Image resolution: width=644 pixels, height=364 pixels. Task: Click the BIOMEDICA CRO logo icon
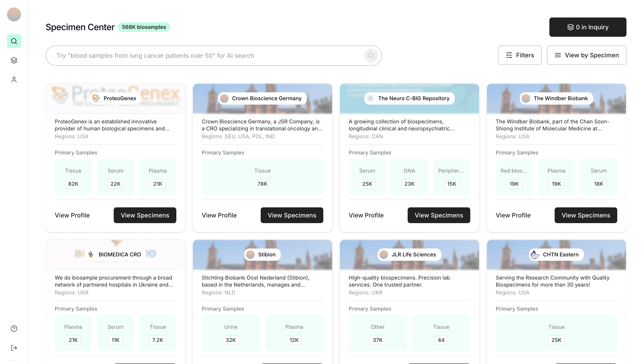pyautogui.click(x=91, y=254)
